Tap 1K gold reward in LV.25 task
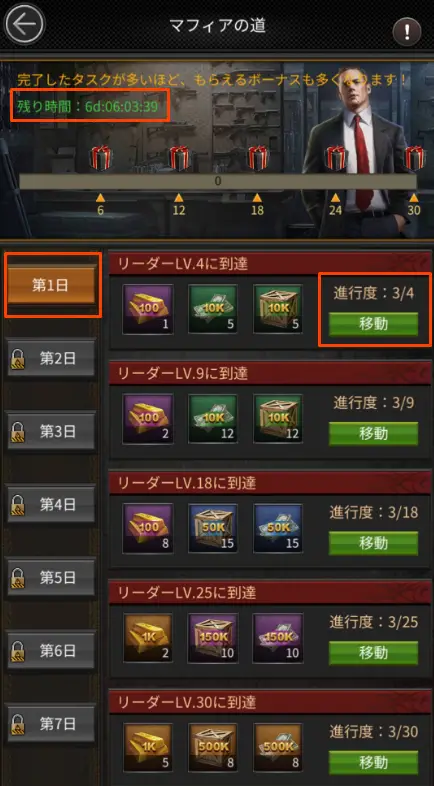The height and width of the screenshot is (786, 434). tap(148, 638)
